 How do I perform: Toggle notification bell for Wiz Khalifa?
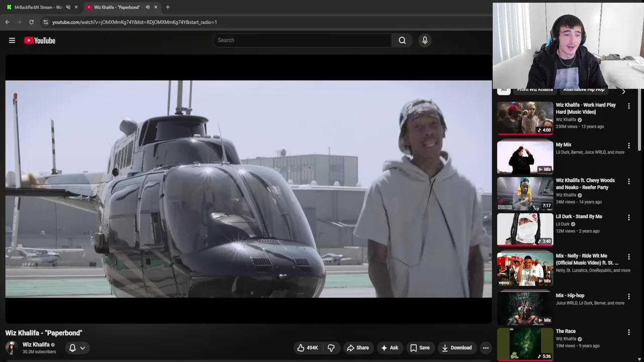[x=72, y=347]
